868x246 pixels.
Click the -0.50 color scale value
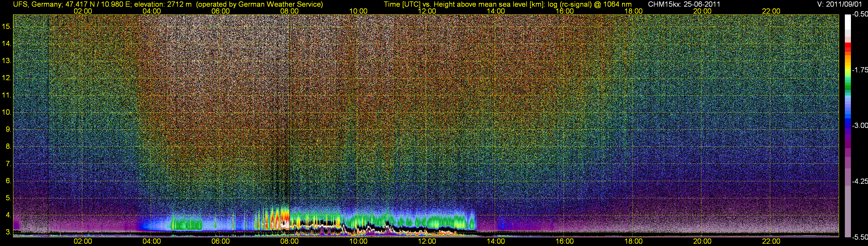click(x=860, y=14)
